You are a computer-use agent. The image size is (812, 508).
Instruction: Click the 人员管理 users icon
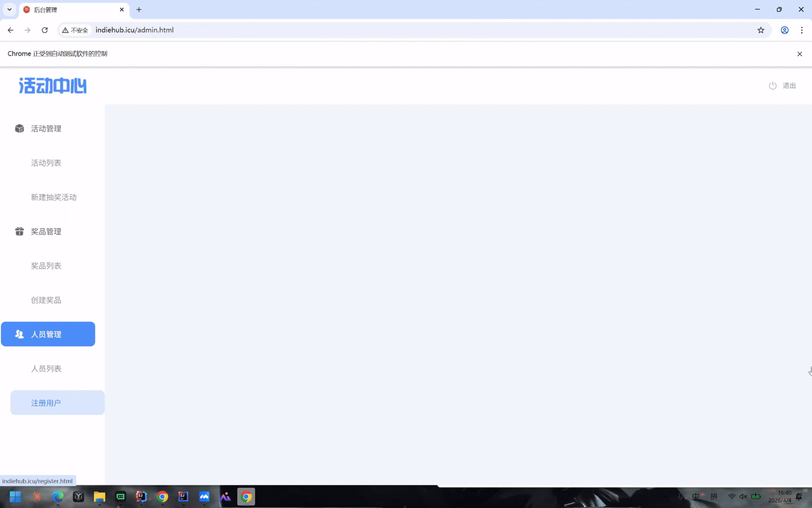[19, 334]
